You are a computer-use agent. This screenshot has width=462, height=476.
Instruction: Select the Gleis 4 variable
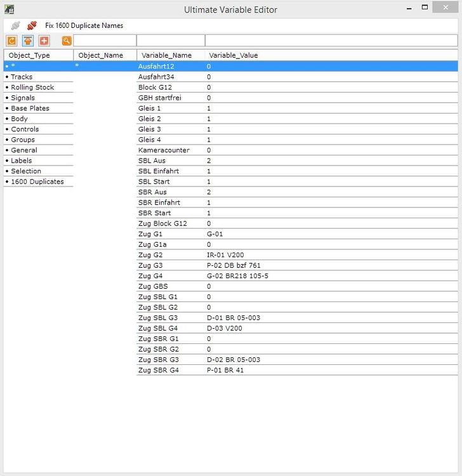149,140
